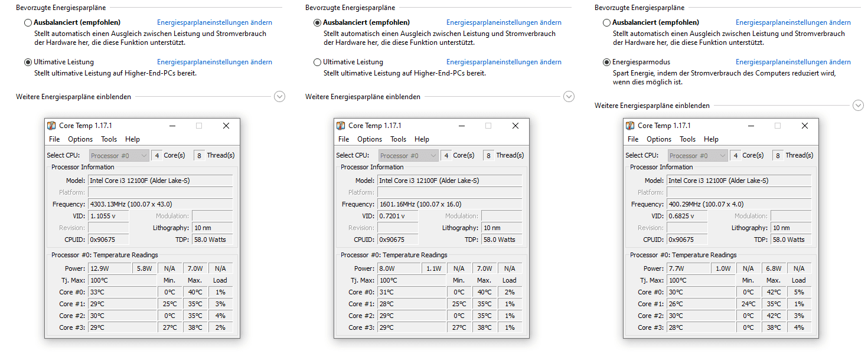
Task: Click the frequency value 1601.16MHz (100.07 x 16.0)
Action: coord(450,204)
